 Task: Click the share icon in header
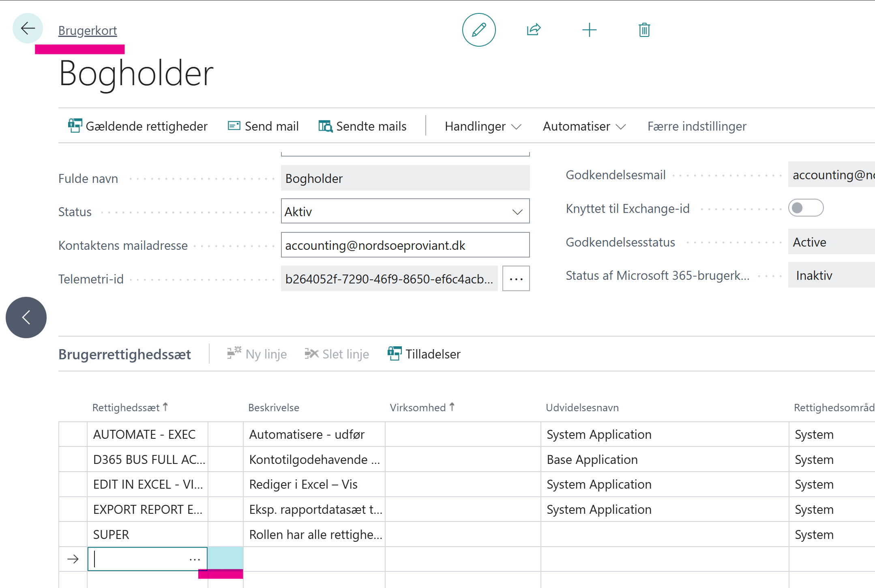[534, 30]
